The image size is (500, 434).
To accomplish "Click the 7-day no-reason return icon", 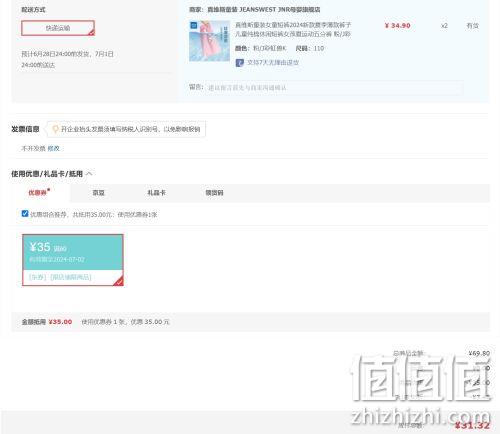I will tap(240, 63).
